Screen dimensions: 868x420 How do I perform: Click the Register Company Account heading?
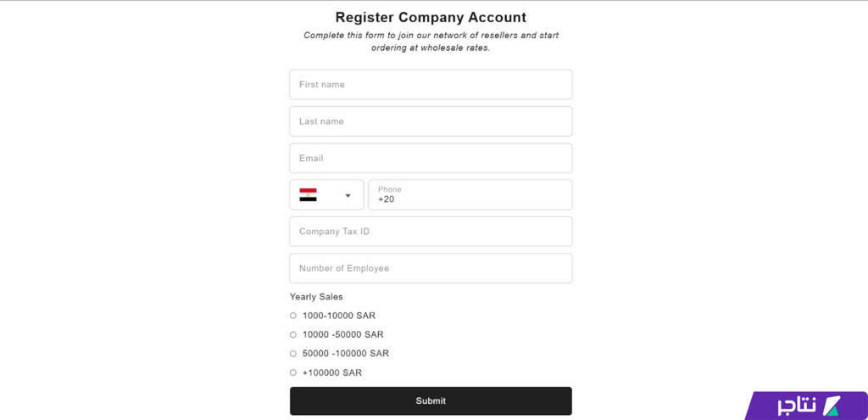pos(431,17)
